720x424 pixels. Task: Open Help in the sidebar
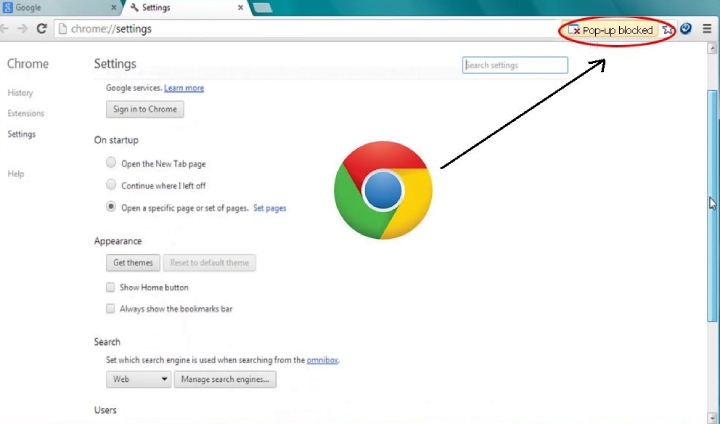[x=16, y=174]
